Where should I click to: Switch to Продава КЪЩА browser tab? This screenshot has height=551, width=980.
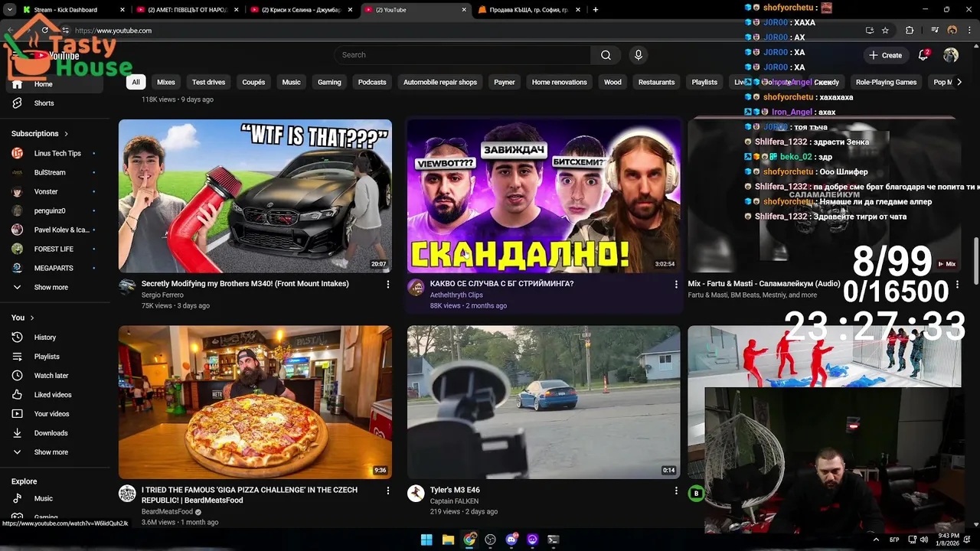coord(530,10)
